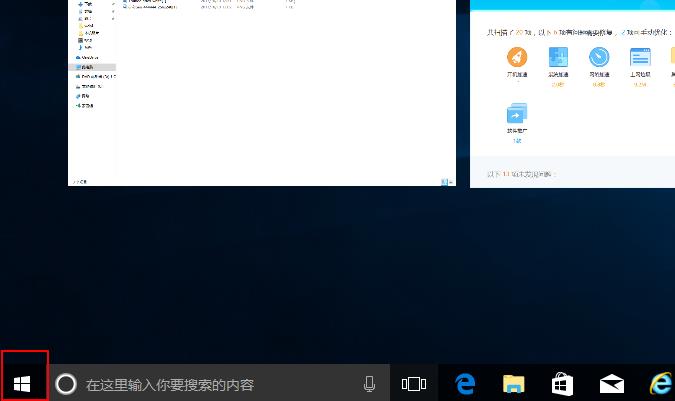This screenshot has height=401, width=675.
Task: Open Microsoft Store from the taskbar
Action: tap(562, 384)
